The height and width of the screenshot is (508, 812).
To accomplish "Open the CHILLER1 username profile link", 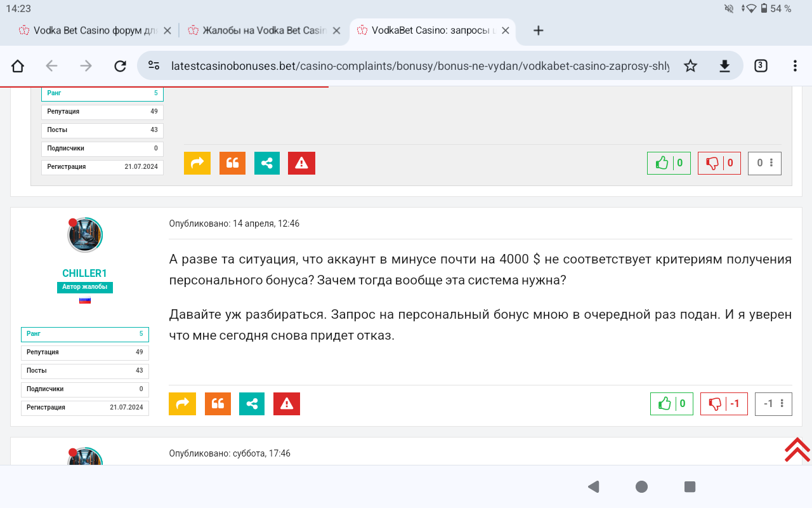I will [x=84, y=273].
